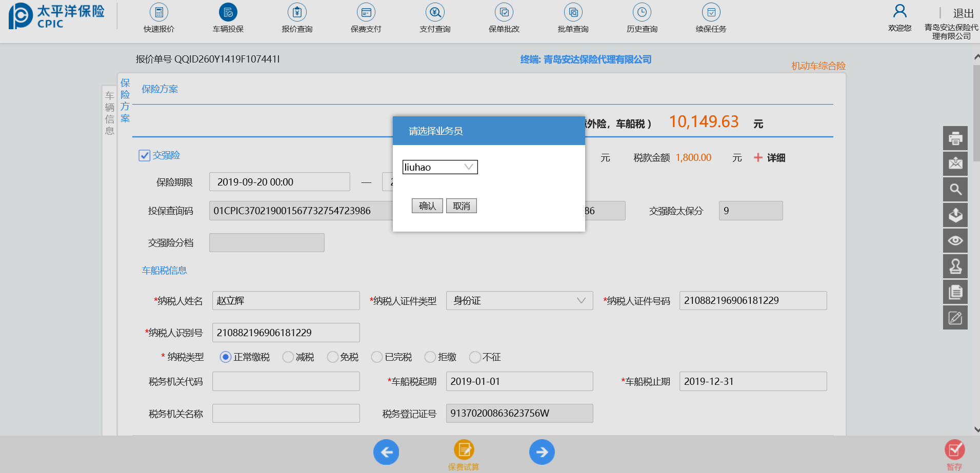Click the 取消 button in dialog
This screenshot has width=980, height=473.
point(461,206)
